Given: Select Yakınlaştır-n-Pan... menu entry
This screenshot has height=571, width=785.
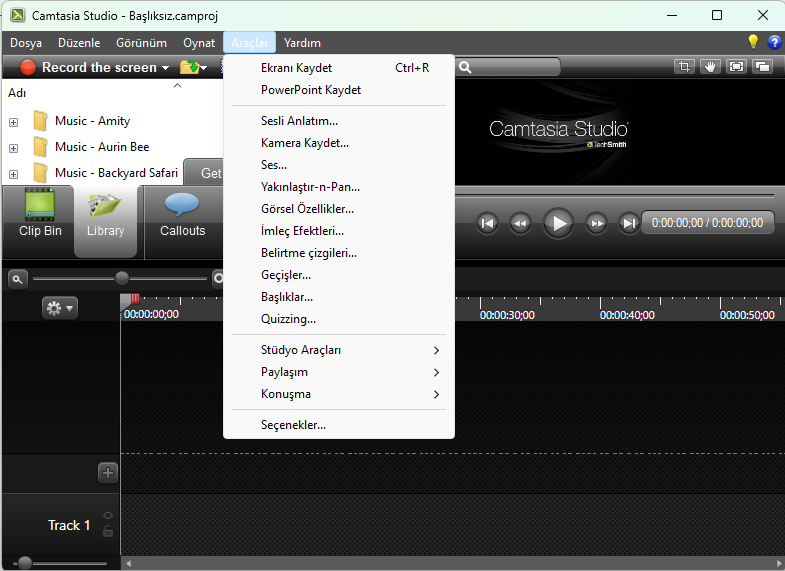Looking at the screenshot, I should click(x=339, y=187).
